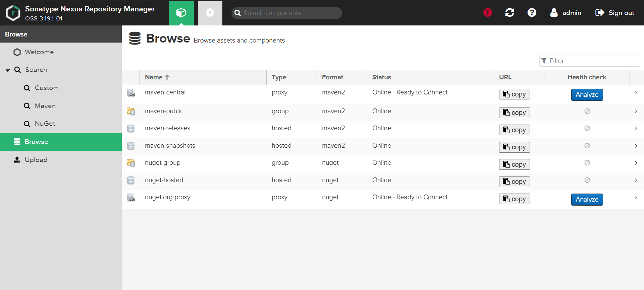Expand maven-snapshots row chevron
This screenshot has height=290, width=644.
(636, 146)
